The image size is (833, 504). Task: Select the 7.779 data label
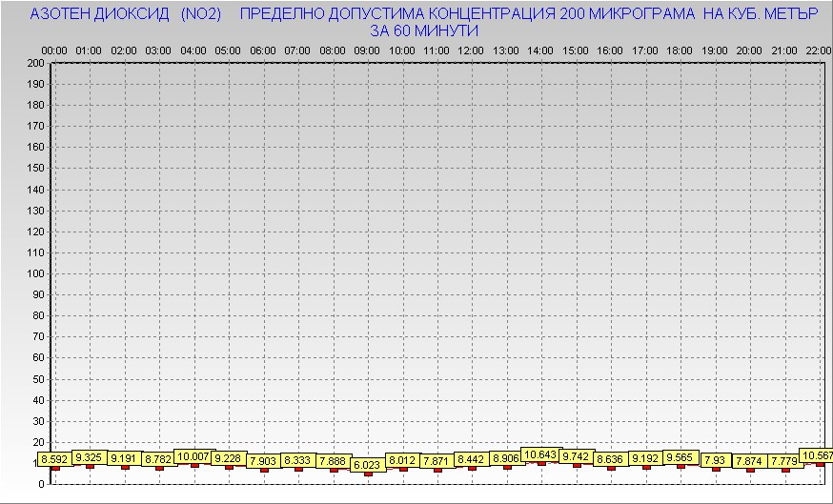785,461
